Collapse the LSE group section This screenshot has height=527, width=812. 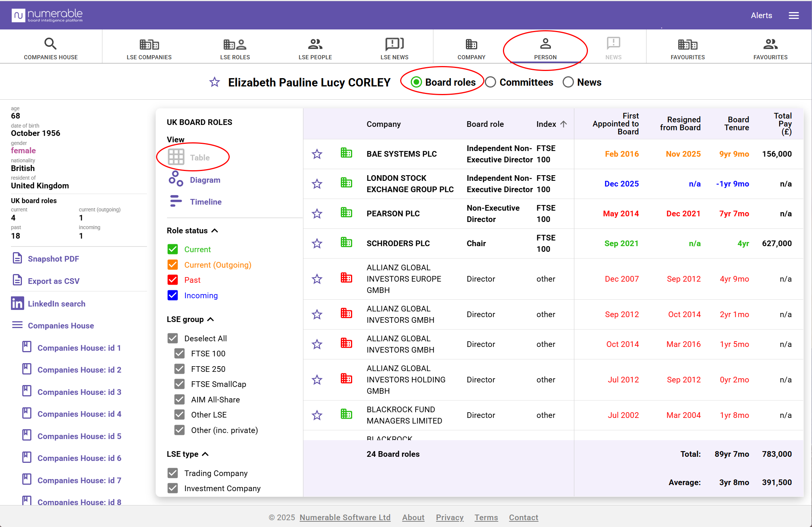(211, 319)
